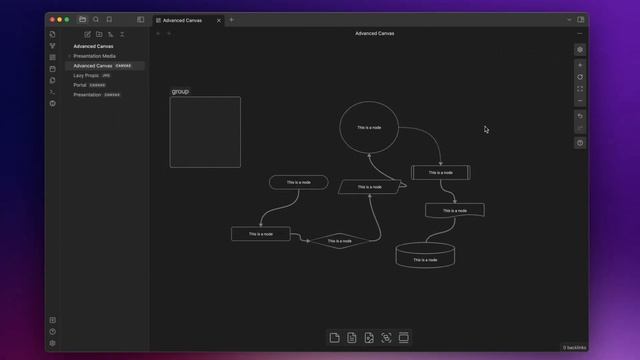Select the empty group box
Image resolution: width=640 pixels, height=360 pixels.
tap(205, 132)
